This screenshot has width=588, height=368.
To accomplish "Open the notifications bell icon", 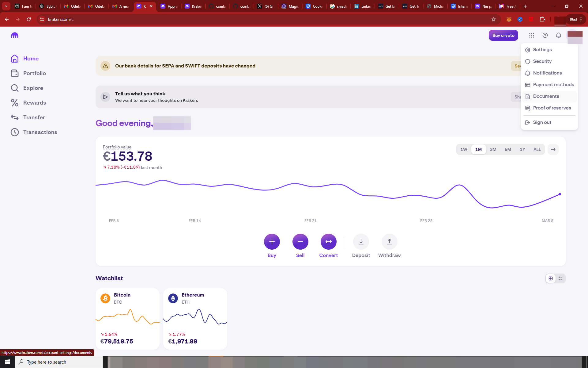I will (559, 35).
